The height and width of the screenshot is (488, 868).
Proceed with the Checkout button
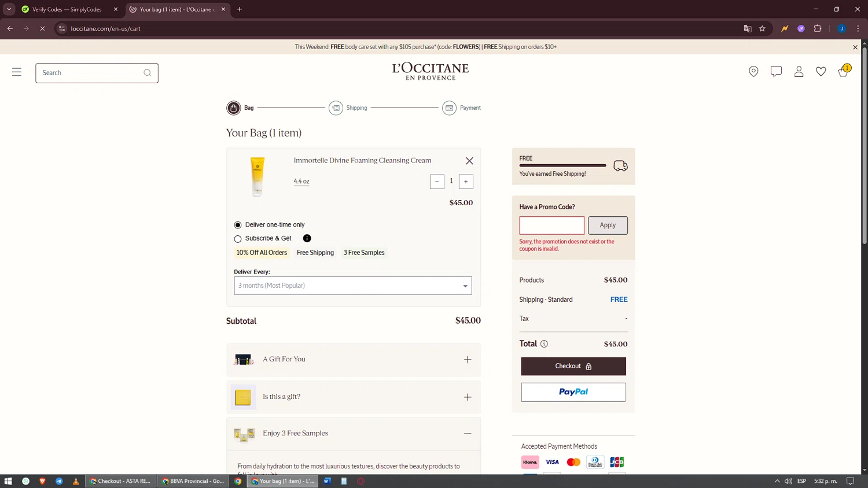(573, 367)
